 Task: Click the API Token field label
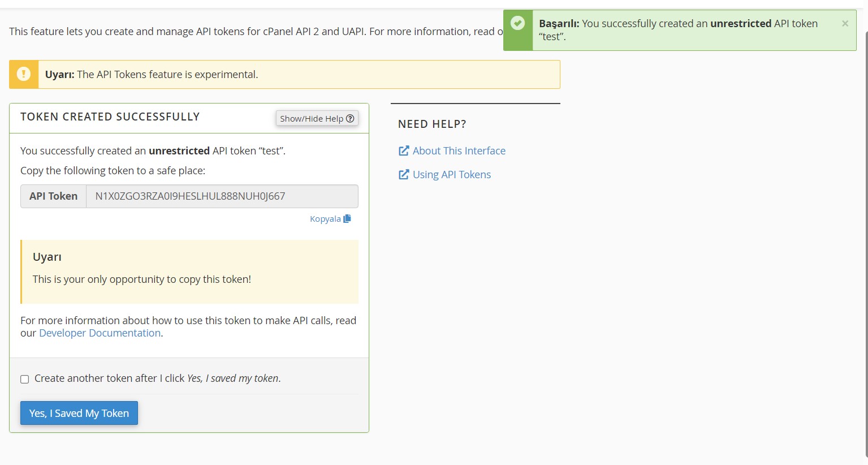(54, 196)
